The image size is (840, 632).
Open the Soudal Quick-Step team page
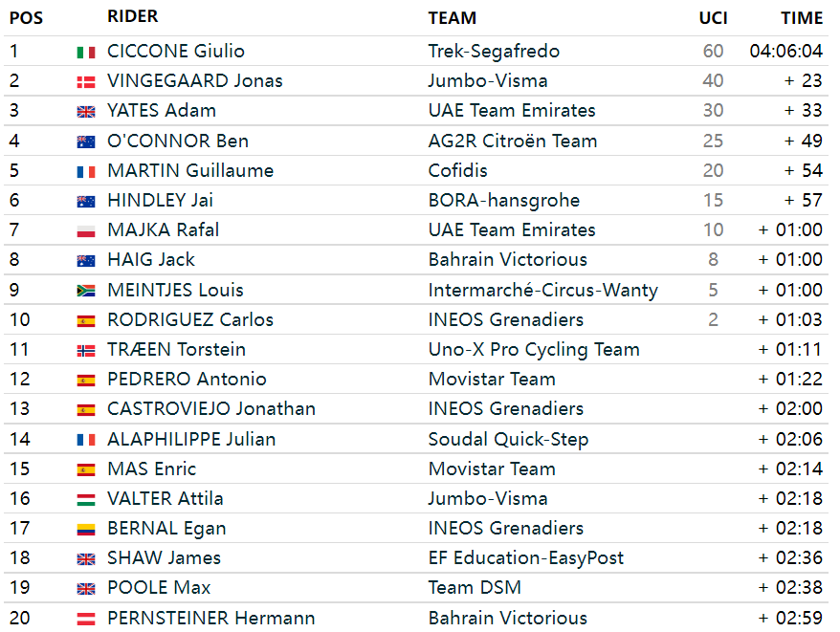coord(508,439)
